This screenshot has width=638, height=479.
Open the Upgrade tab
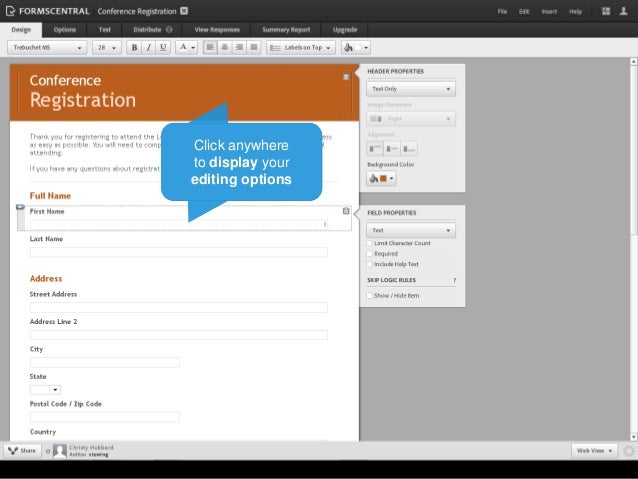point(345,30)
